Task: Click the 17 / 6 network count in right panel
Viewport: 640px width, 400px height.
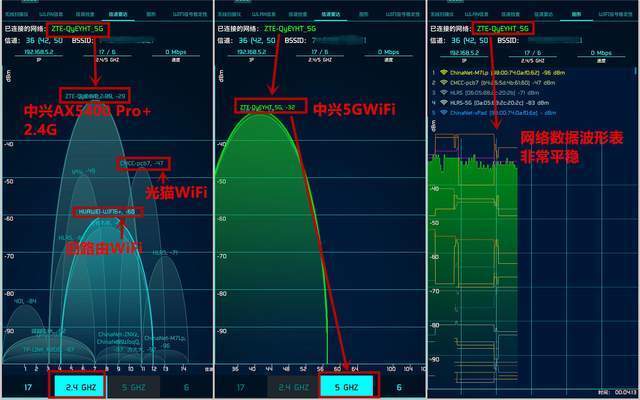Action: (x=533, y=53)
